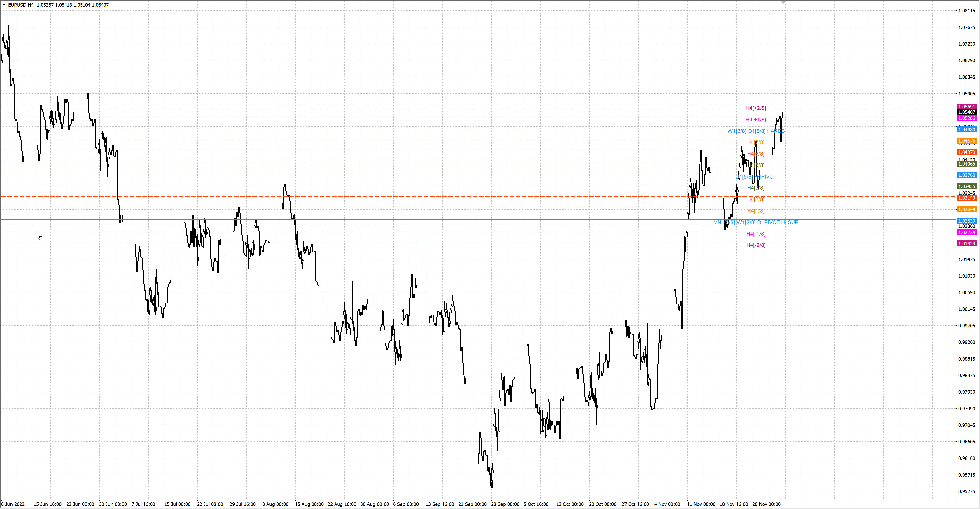Select the D1[5/8] H4PIVOT label

pos(755,177)
